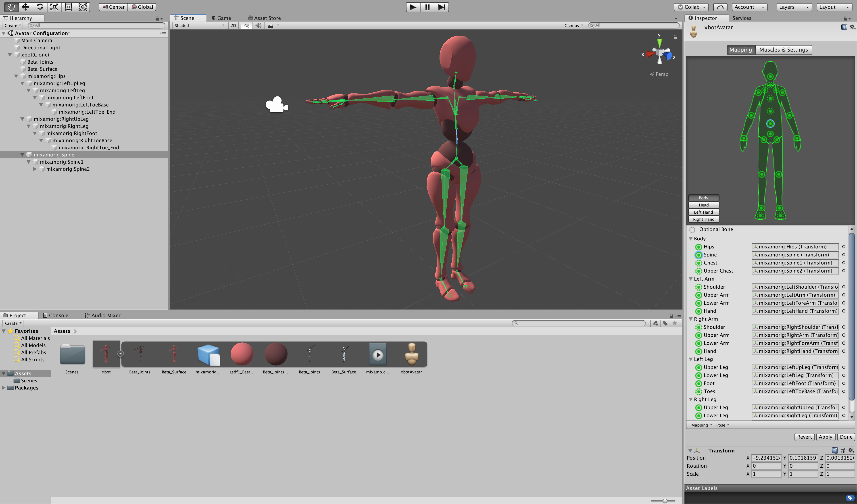Click the Left Hand mapping button
Image resolution: width=857 pixels, height=504 pixels.
(703, 212)
